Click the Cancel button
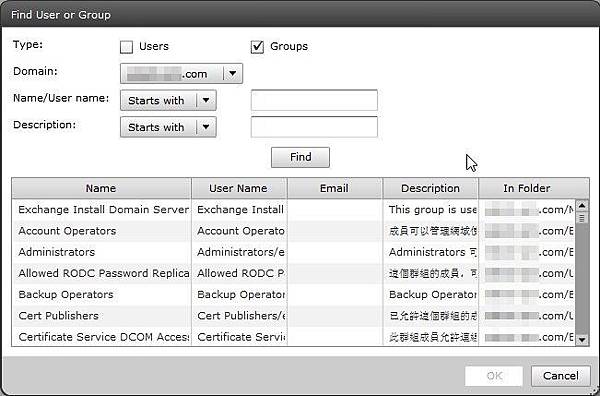The width and height of the screenshot is (600, 396). point(561,376)
